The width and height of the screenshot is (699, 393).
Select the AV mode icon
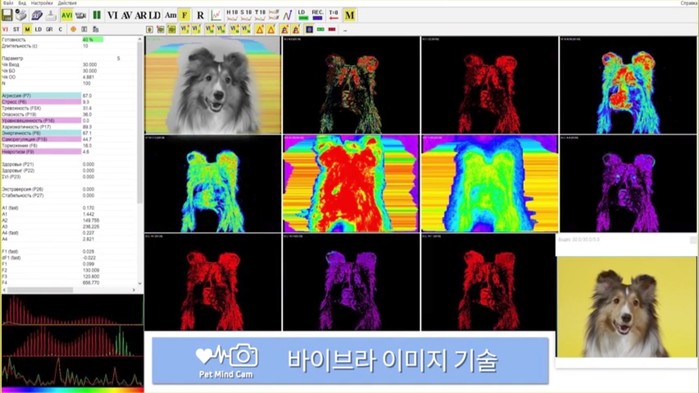(x=127, y=15)
